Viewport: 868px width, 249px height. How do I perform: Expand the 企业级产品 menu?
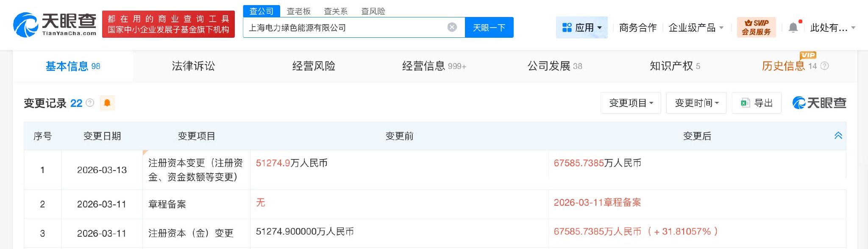pyautogui.click(x=696, y=28)
